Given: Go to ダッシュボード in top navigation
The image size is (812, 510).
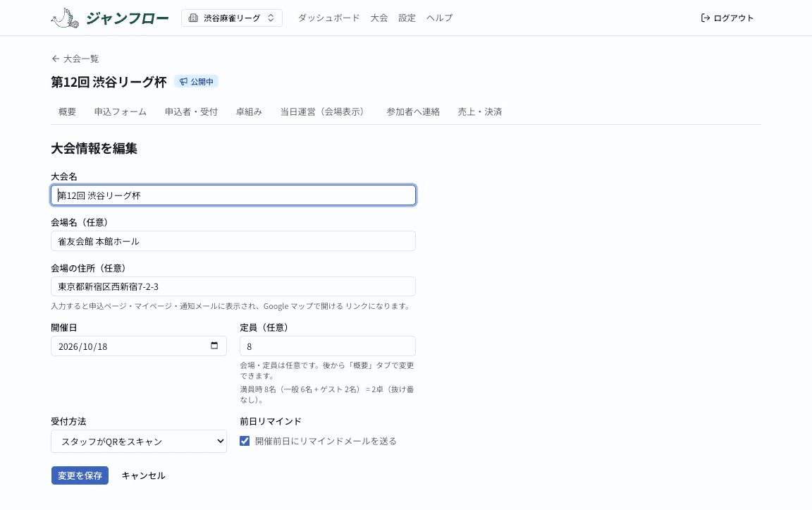Looking at the screenshot, I should [x=328, y=18].
